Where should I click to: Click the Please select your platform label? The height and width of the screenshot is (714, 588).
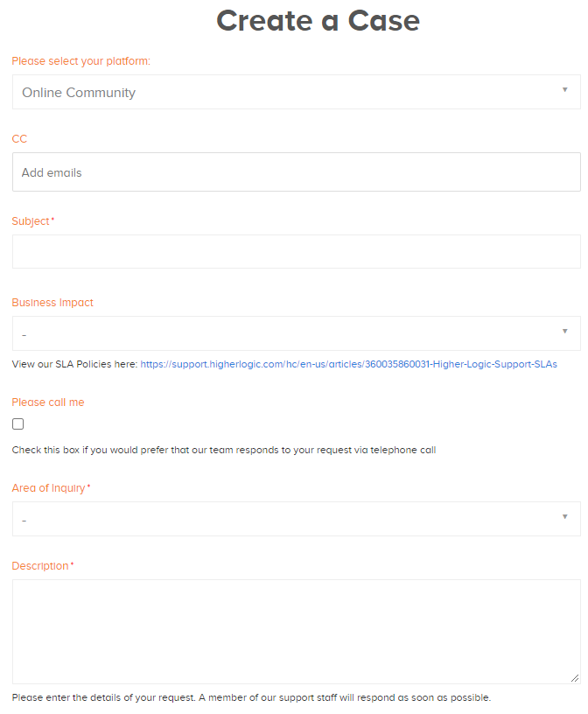pyautogui.click(x=81, y=61)
